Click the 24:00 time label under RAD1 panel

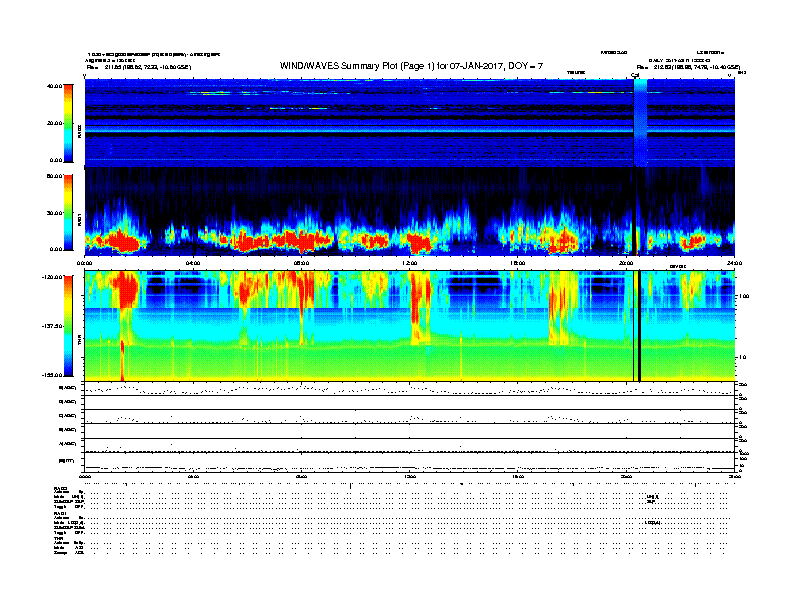[733, 263]
